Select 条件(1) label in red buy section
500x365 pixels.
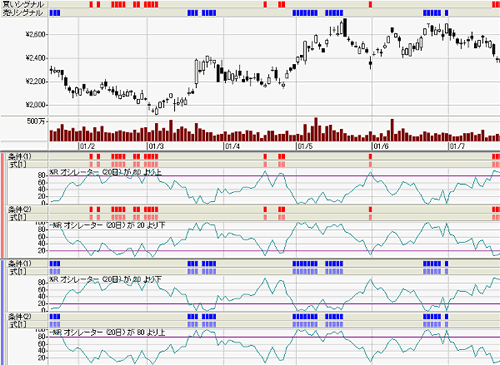(x=20, y=156)
